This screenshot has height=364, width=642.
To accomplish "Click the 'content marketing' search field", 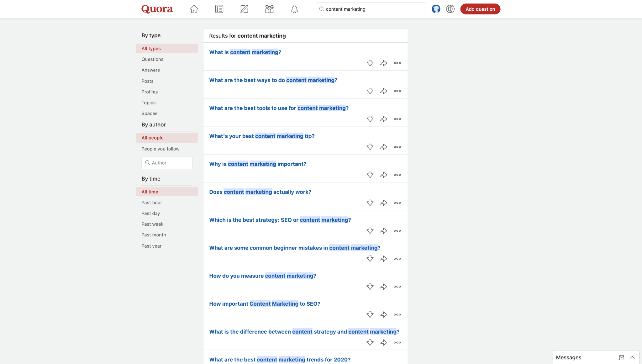I will [x=371, y=9].
